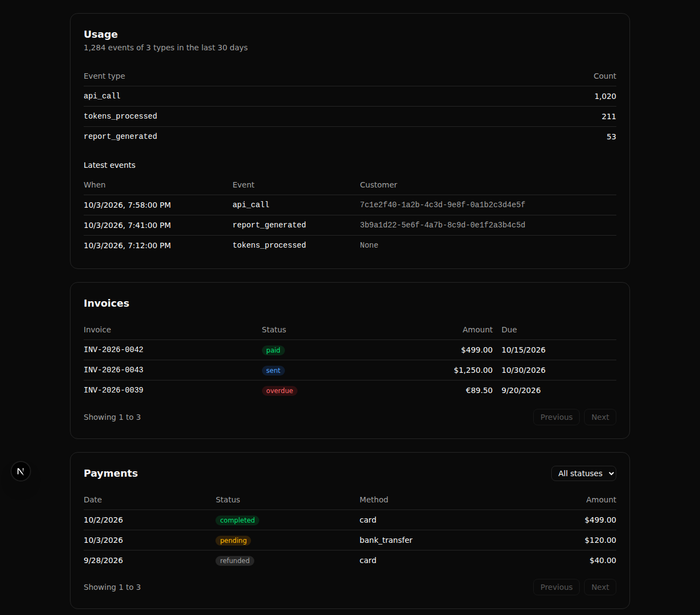The height and width of the screenshot is (615, 700).
Task: Select the report_generated event type row
Action: coord(350,137)
